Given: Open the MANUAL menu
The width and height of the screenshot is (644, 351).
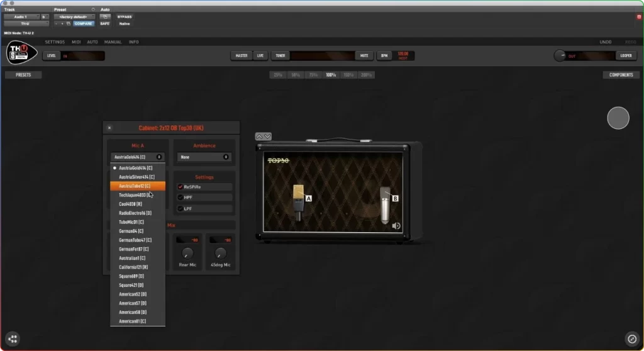Looking at the screenshot, I should click(113, 42).
